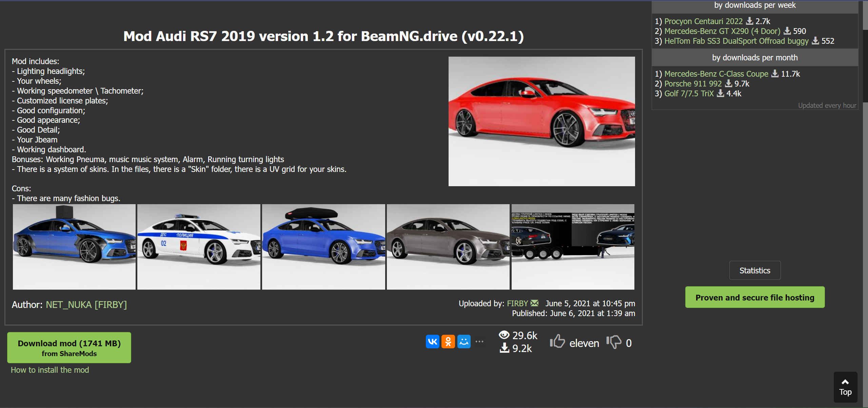Click the eye views counter icon
Screen dimensions: 868x408
[504, 335]
